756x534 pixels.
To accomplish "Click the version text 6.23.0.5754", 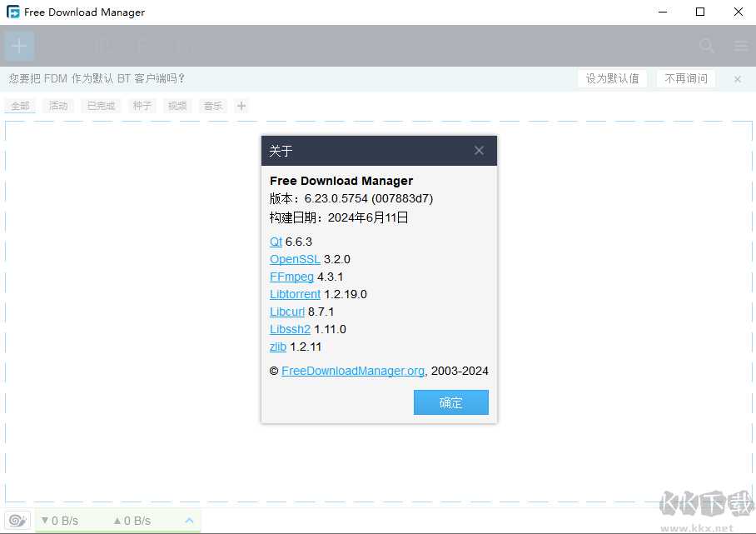I will pyautogui.click(x=336, y=199).
